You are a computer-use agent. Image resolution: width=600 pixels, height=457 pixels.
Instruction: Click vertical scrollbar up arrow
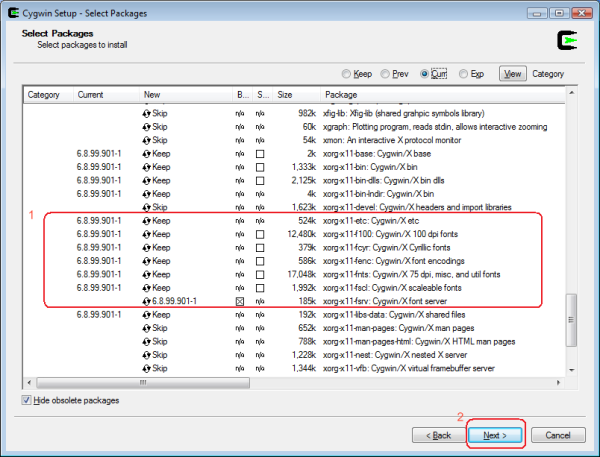pos(571,93)
